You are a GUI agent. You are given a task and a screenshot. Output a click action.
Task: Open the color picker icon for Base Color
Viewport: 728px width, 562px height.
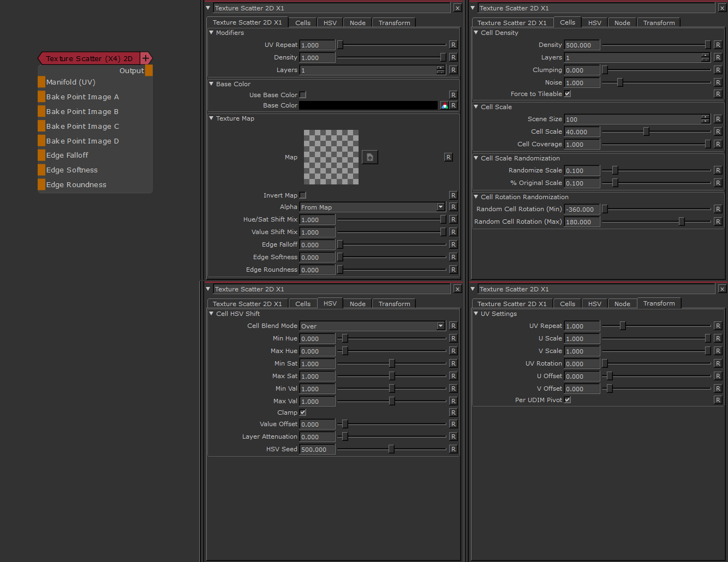point(444,105)
